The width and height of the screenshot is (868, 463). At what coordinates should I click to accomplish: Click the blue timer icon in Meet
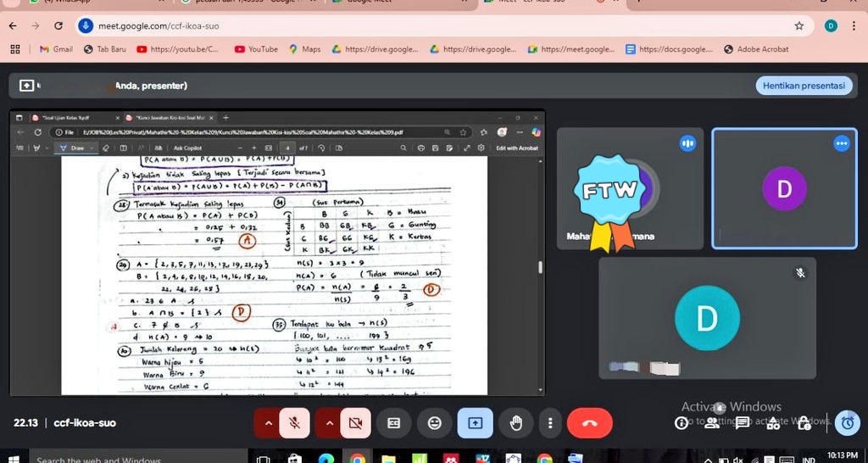coord(847,422)
